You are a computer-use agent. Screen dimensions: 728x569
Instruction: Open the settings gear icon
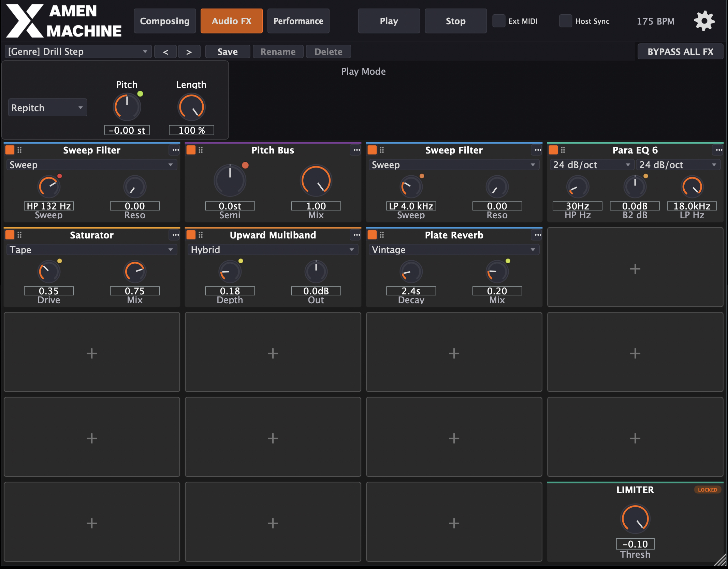point(704,21)
